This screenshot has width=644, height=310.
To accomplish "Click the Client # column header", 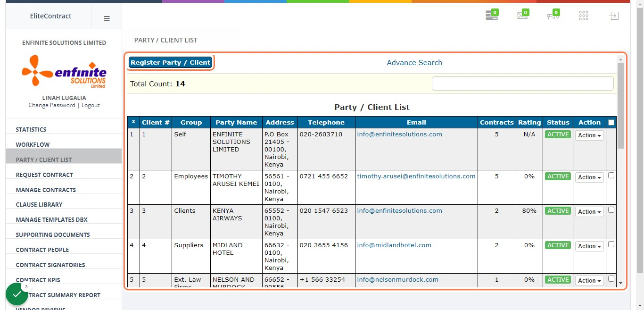I will (x=156, y=122).
